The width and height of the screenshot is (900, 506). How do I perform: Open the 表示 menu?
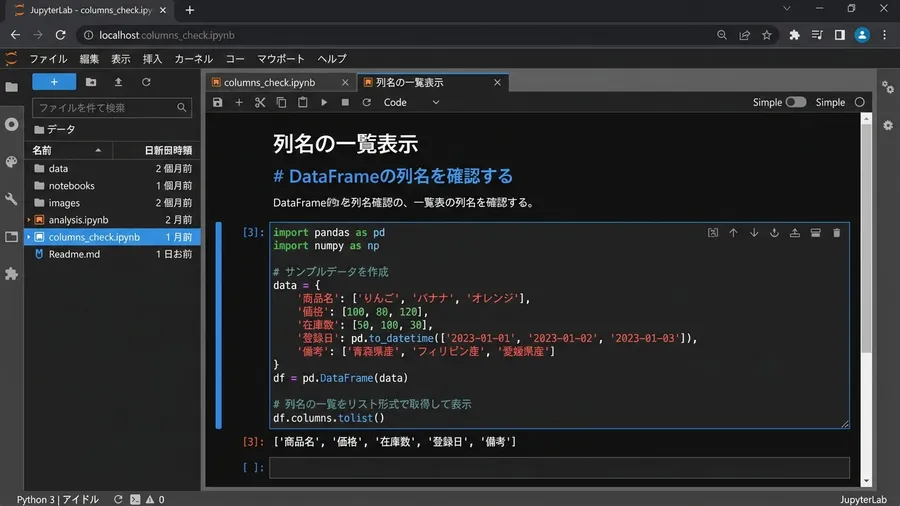121,59
